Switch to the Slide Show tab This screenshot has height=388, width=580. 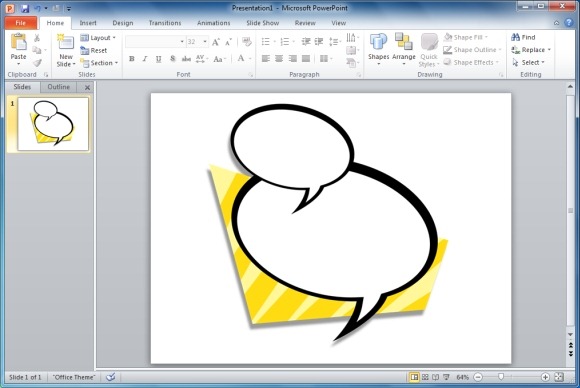pos(263,23)
